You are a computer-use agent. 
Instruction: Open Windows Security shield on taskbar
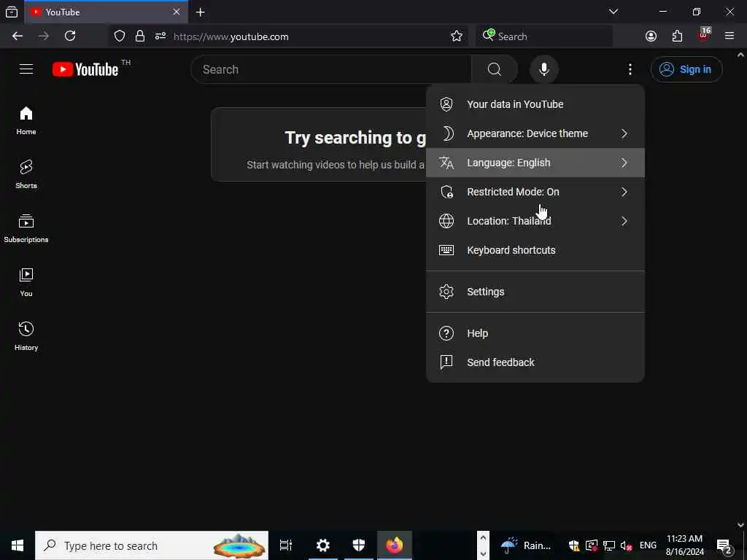(x=359, y=545)
